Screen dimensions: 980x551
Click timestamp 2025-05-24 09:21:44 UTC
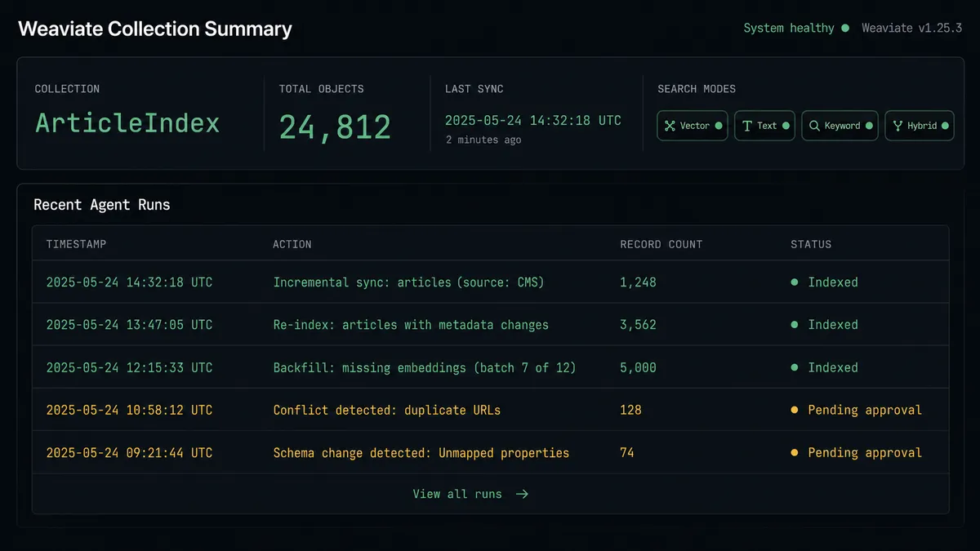point(129,452)
